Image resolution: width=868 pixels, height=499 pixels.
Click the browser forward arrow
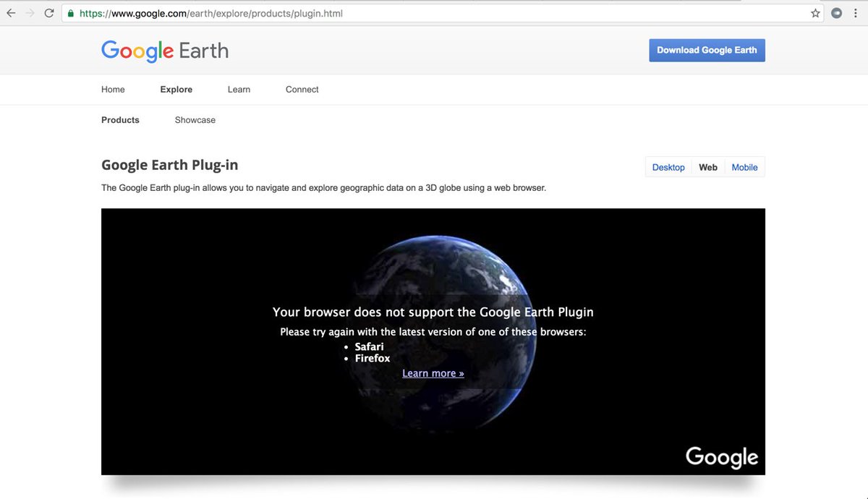point(30,13)
